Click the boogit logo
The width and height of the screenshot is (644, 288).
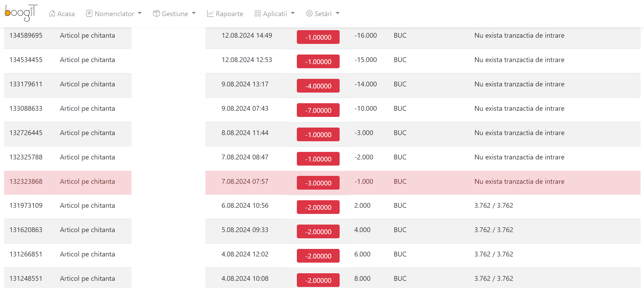coord(21,13)
